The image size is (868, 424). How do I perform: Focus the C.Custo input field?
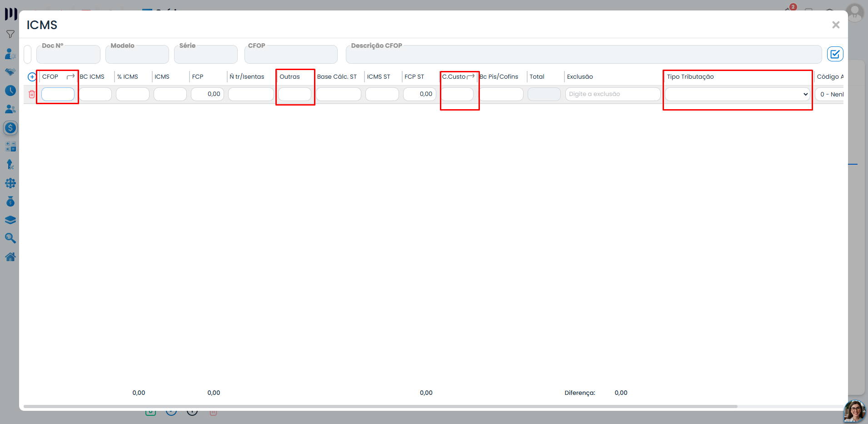click(x=457, y=94)
